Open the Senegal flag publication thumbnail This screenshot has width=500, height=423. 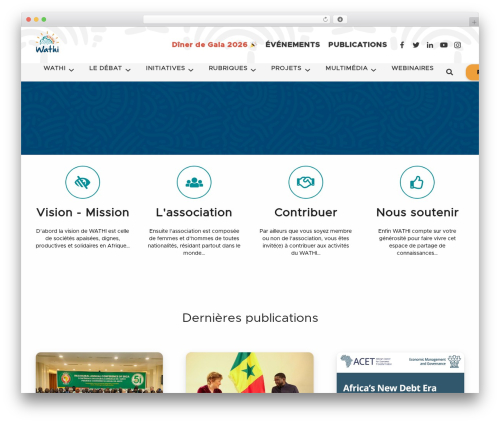click(250, 373)
